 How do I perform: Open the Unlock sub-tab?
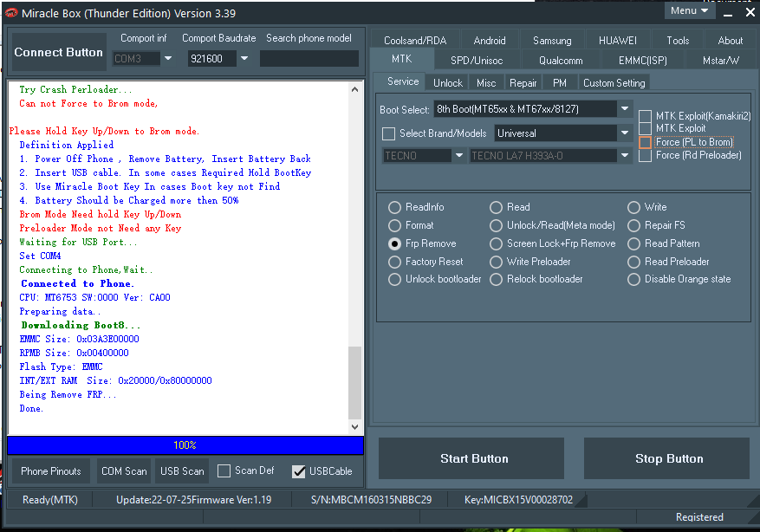pyautogui.click(x=448, y=83)
